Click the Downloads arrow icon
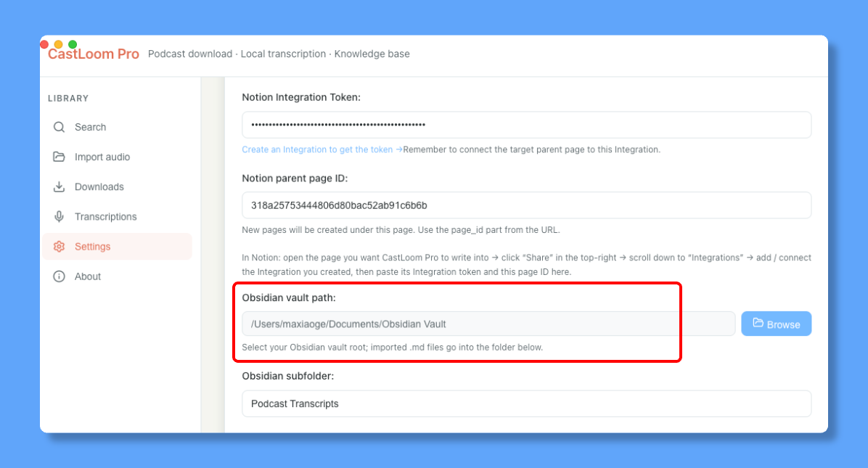The height and width of the screenshot is (468, 868). [x=60, y=187]
